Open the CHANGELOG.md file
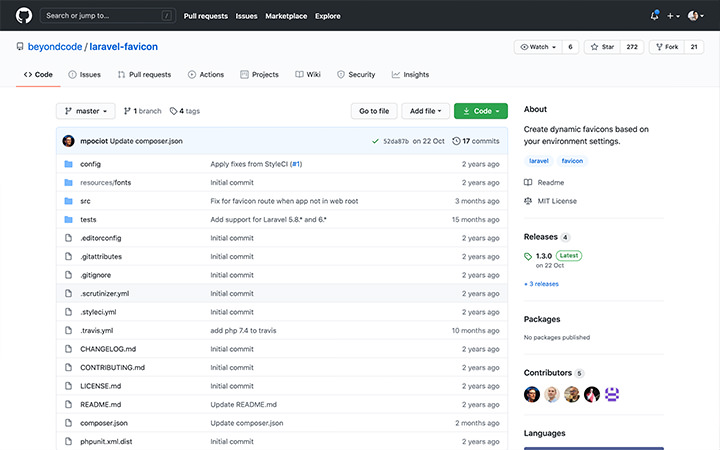 (108, 349)
